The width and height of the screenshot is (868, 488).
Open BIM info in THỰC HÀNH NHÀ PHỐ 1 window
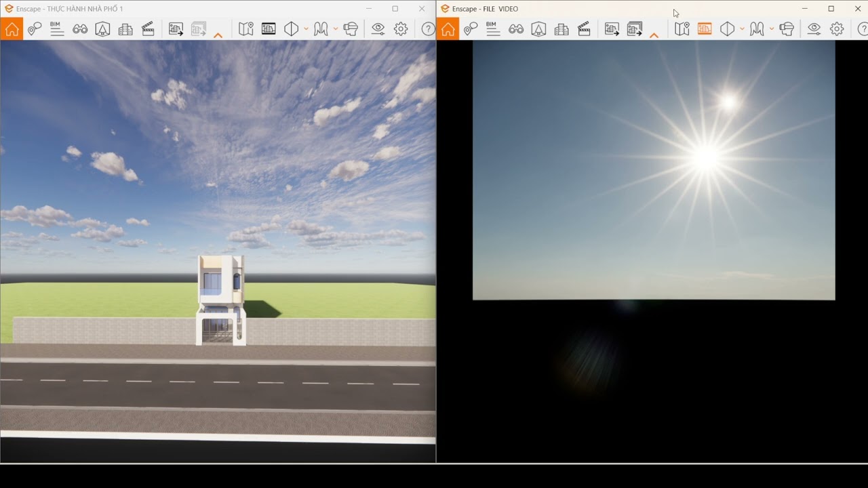(x=57, y=29)
